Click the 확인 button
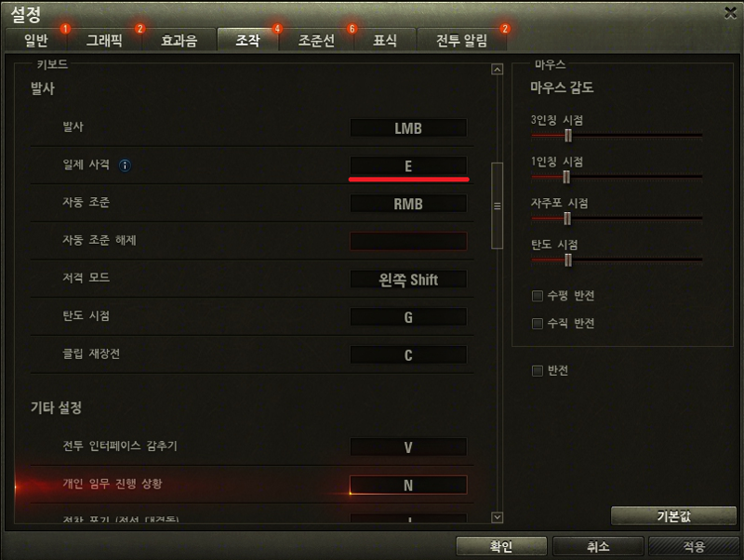 pos(501,546)
